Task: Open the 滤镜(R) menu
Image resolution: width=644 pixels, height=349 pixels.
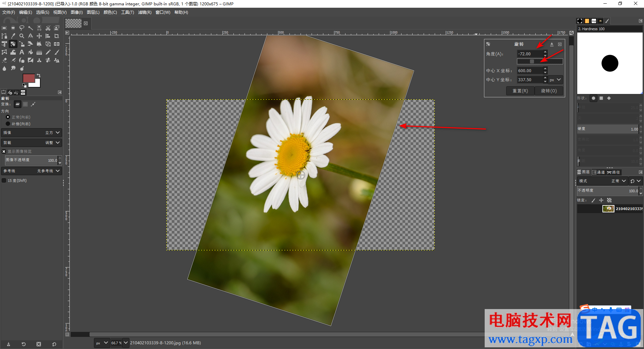Action: (145, 12)
